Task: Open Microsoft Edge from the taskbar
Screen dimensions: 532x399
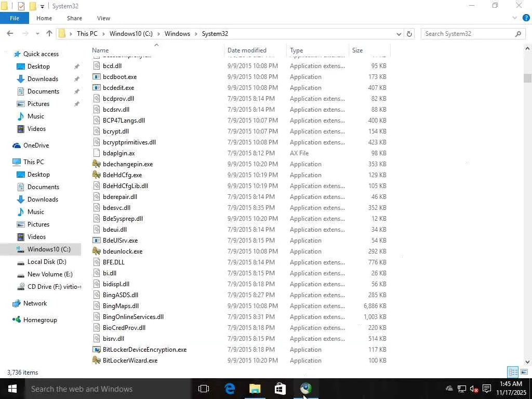Action: coord(230,389)
